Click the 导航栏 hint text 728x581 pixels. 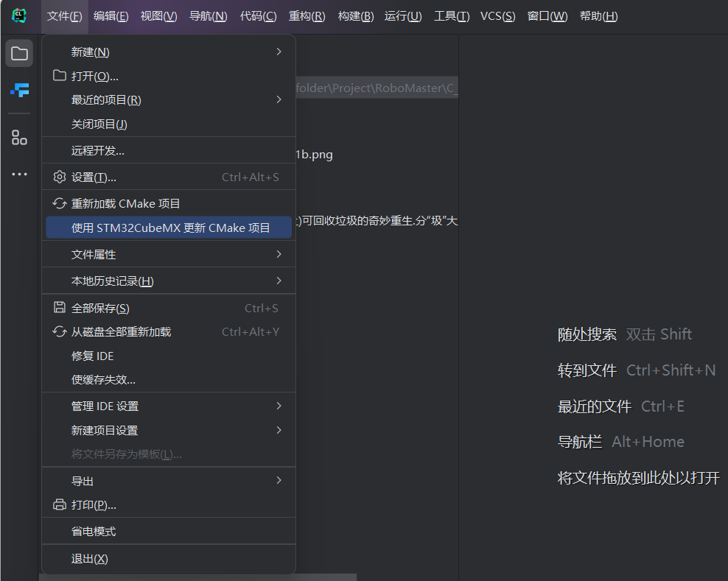[579, 442]
